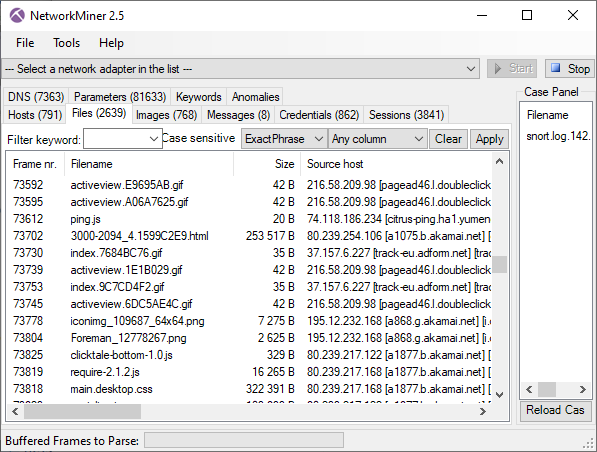
Task: Click the Buffered Frames to Parse progress bar
Action: pos(244,440)
